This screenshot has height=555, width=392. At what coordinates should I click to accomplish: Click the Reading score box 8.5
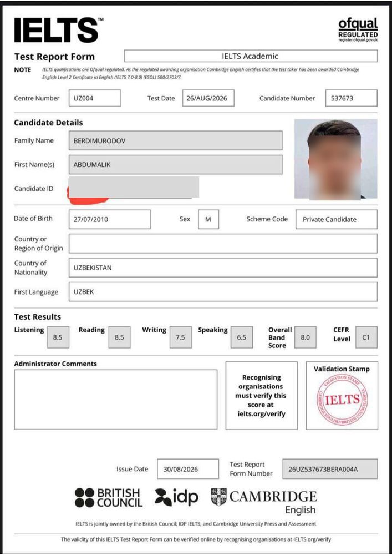pos(119,337)
